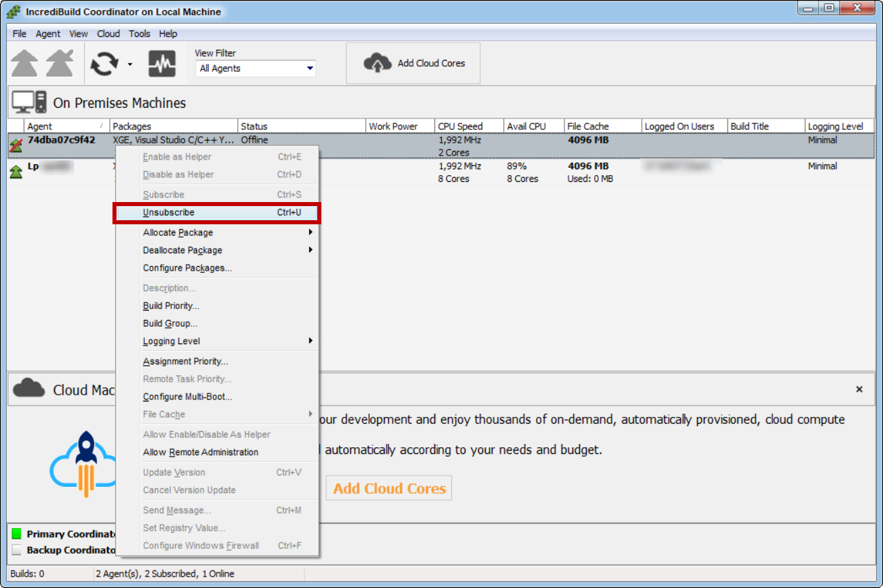The image size is (883, 588).
Task: Choose Allow Remote Administration menu entry
Action: [217, 452]
